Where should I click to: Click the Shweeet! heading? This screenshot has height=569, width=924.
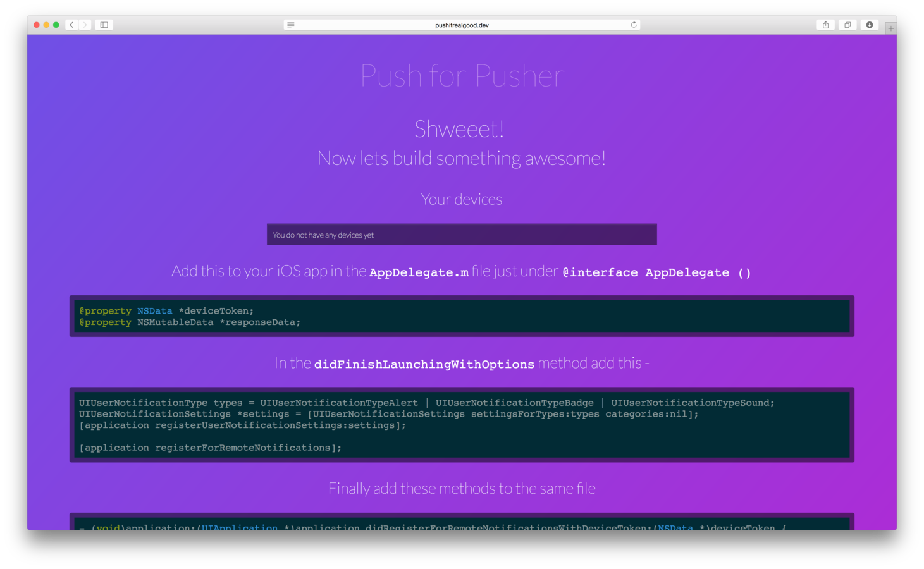459,129
